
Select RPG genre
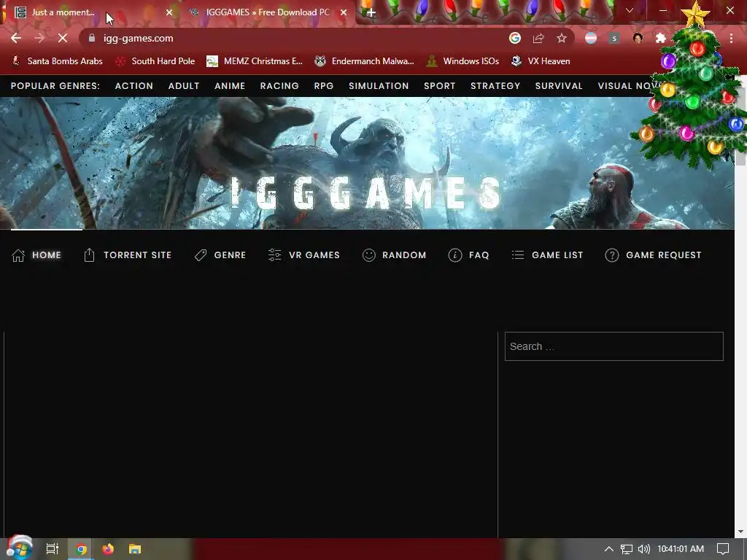[323, 86]
